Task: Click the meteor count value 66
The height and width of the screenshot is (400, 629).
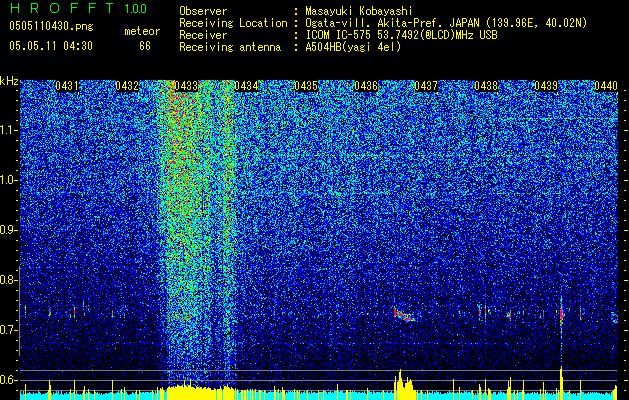Action: tap(145, 46)
